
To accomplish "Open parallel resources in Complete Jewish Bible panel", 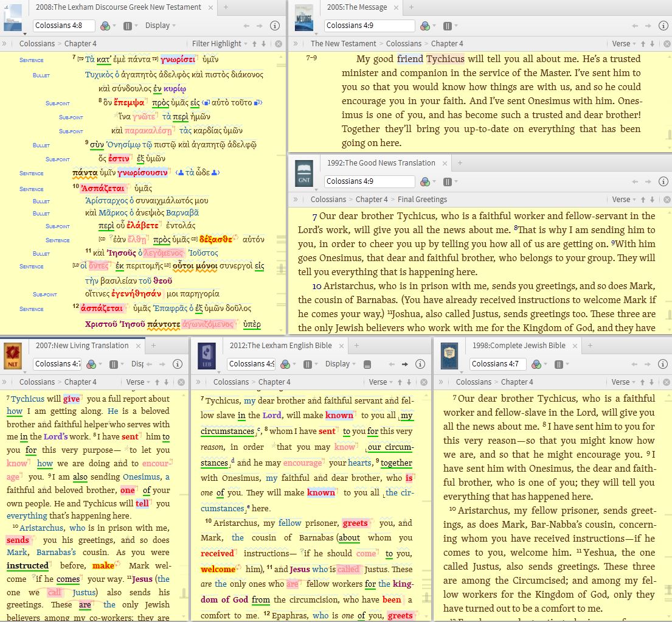I will [x=559, y=364].
